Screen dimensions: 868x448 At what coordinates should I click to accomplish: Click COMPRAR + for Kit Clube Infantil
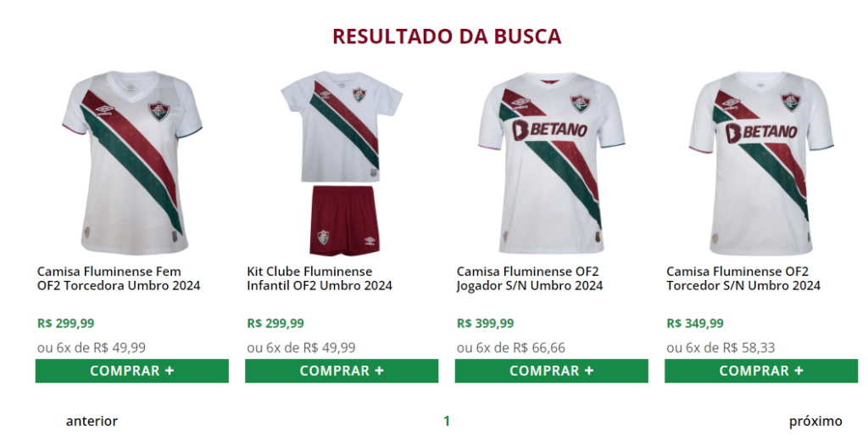(342, 371)
